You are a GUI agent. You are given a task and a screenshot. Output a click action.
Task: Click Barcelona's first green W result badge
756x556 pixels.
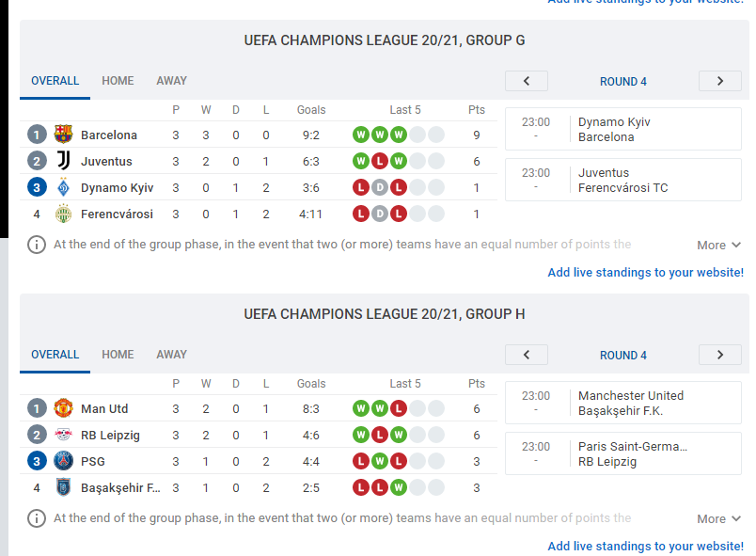pyautogui.click(x=361, y=135)
